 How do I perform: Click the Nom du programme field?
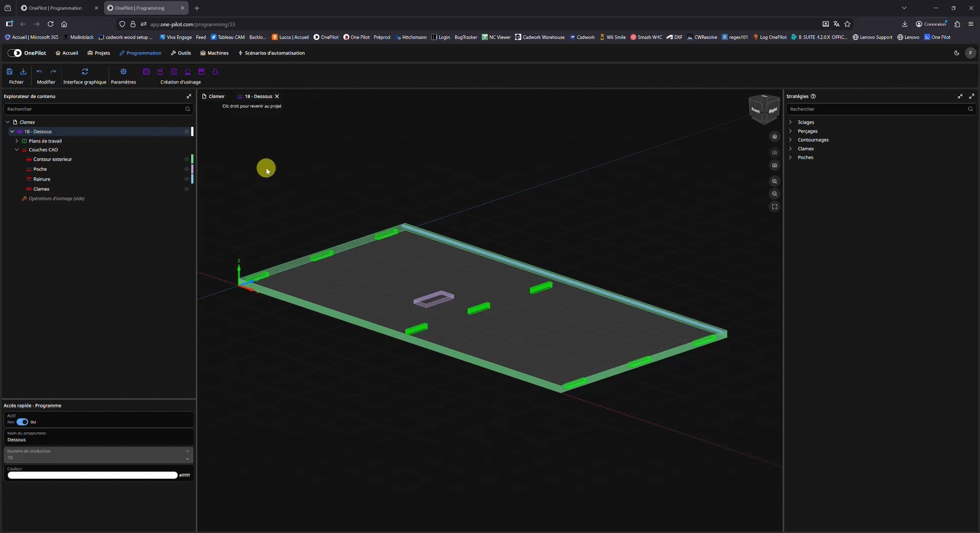(98, 437)
